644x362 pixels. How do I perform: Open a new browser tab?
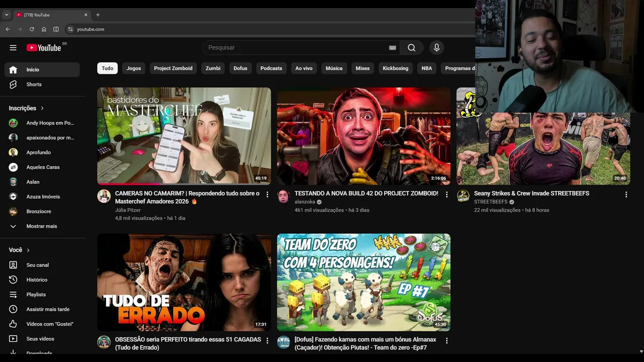pyautogui.click(x=98, y=15)
